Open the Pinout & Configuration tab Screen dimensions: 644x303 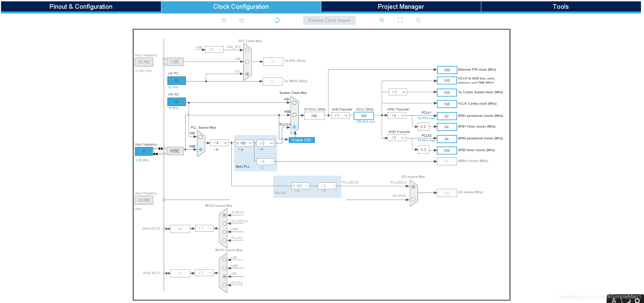point(81,6)
